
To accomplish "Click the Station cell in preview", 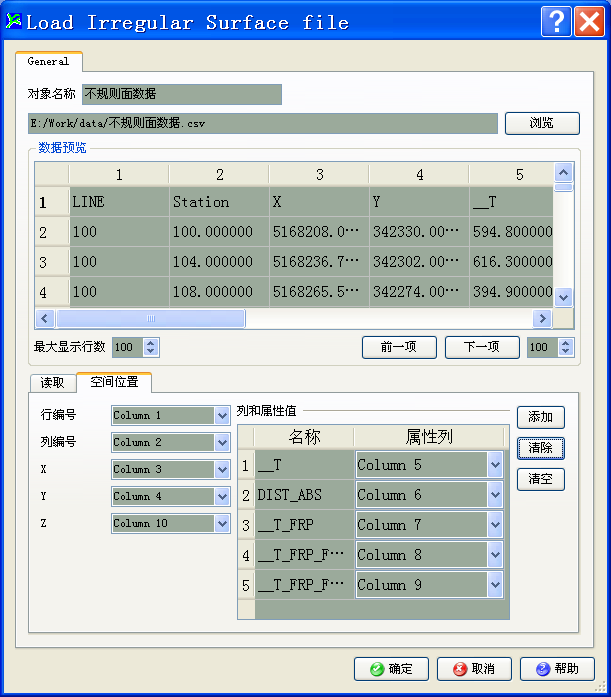I will pyautogui.click(x=220, y=202).
